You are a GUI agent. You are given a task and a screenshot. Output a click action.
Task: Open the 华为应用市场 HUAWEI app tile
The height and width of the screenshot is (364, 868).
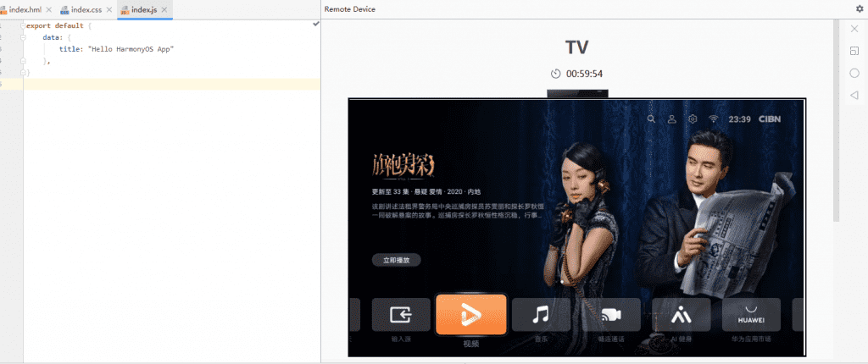click(751, 315)
